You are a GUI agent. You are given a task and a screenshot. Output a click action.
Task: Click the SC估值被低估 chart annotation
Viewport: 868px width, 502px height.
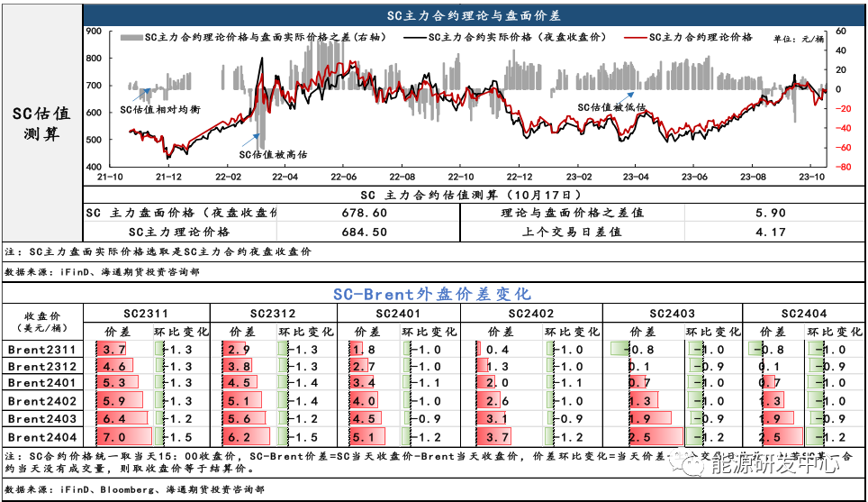(x=611, y=107)
